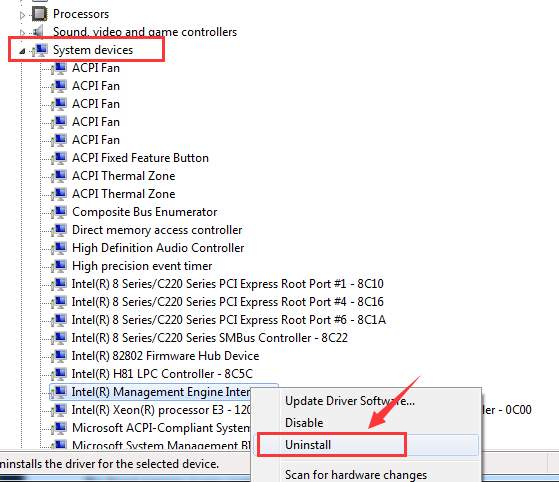Image resolution: width=559 pixels, height=482 pixels.
Task: Click the SMBus Controller 8C22 device icon
Action: tap(58, 338)
